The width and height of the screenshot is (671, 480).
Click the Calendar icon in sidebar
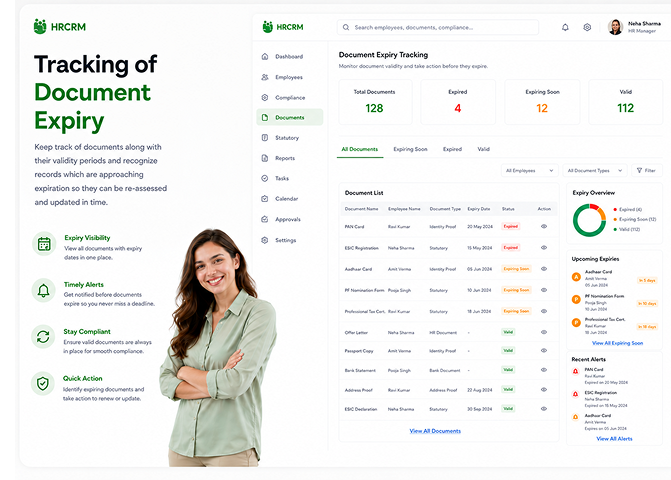(x=264, y=199)
